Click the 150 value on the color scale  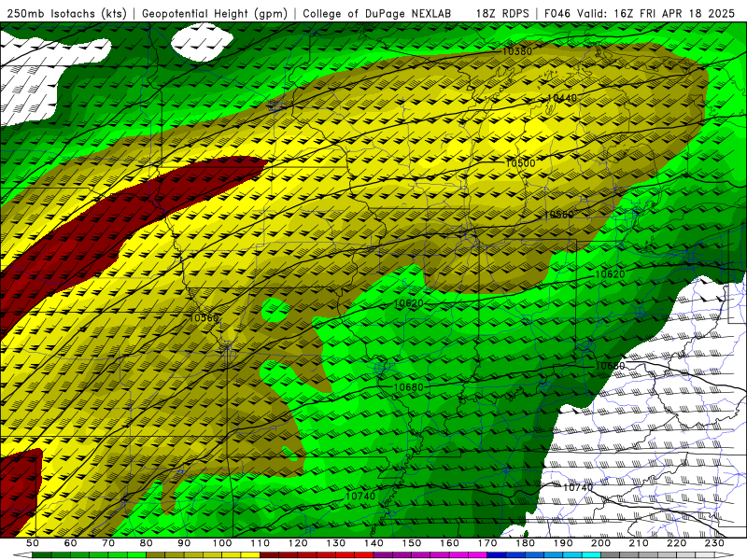pos(412,543)
